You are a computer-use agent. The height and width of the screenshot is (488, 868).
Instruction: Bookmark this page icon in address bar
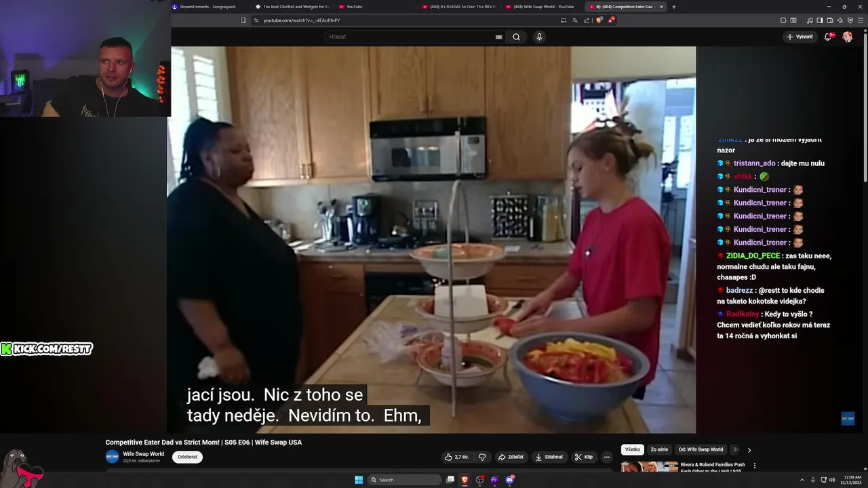click(243, 20)
